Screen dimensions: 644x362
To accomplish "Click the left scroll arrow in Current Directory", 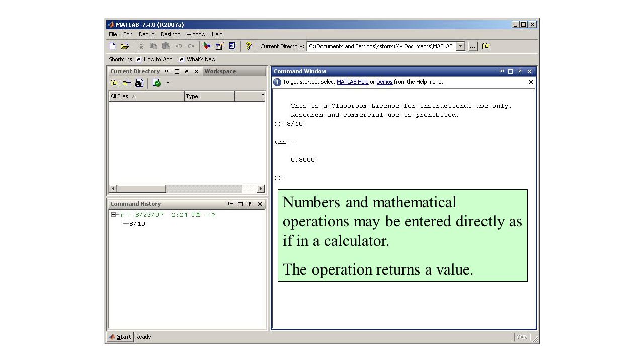I will point(113,189).
